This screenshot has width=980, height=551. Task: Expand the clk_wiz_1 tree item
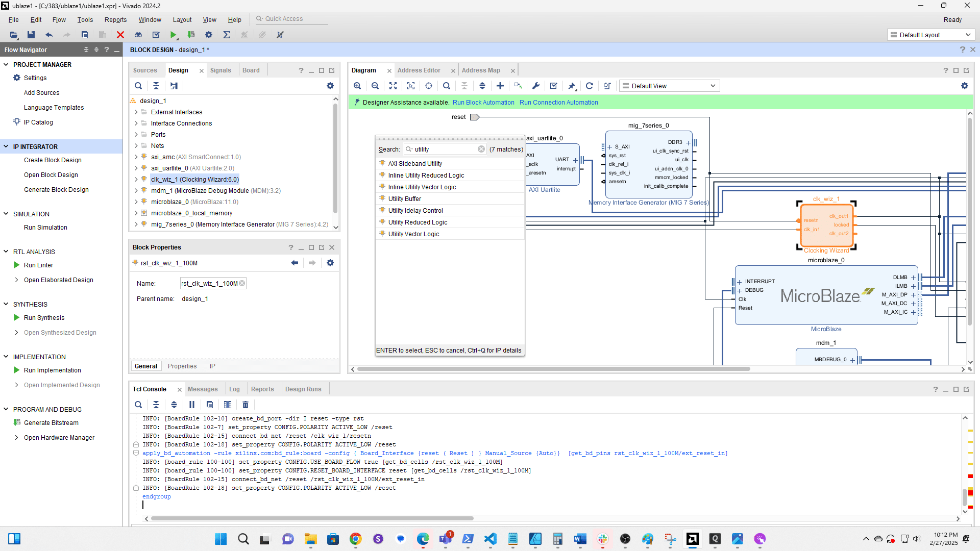136,179
